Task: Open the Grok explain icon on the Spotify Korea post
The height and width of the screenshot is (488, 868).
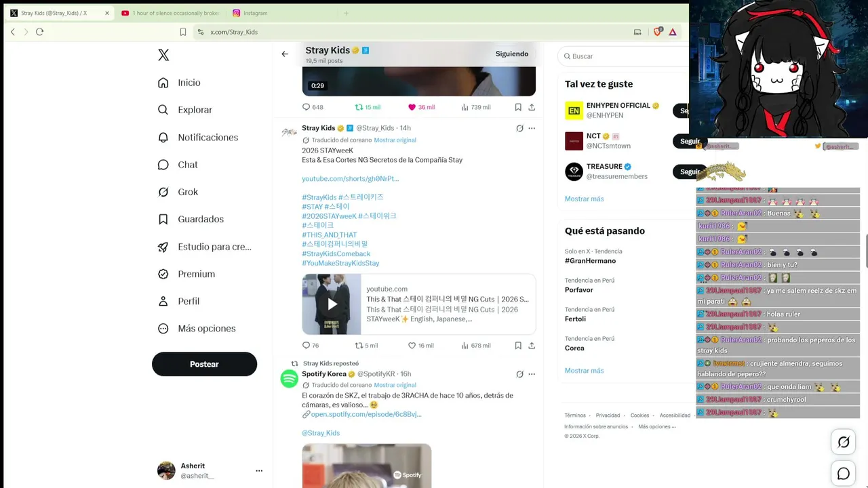Action: point(519,374)
